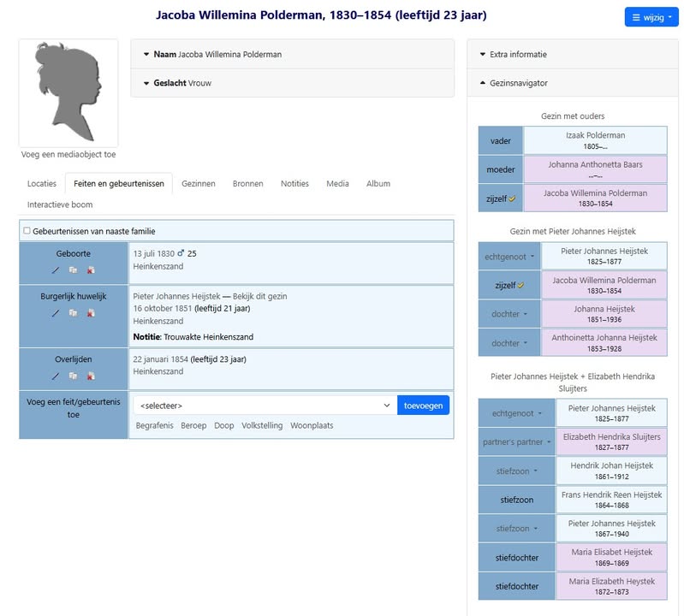Click the silhouette portrait placeholder
This screenshot has height=616, width=684.
point(68,93)
